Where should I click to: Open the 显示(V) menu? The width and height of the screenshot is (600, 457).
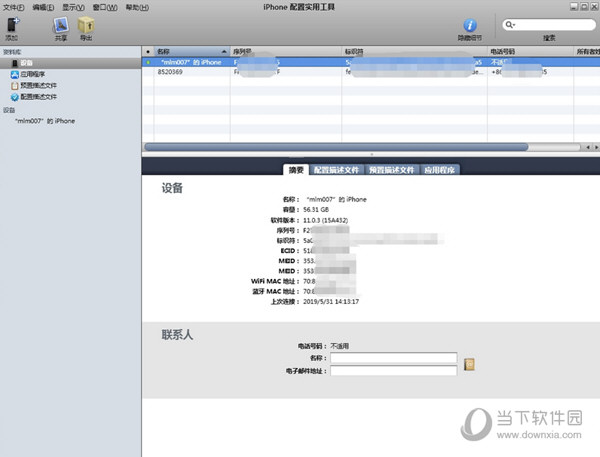tap(73, 7)
